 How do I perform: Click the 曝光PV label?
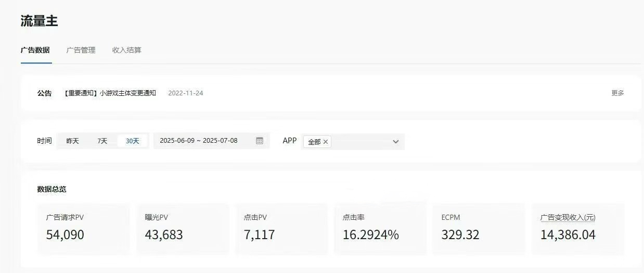pyautogui.click(x=156, y=217)
